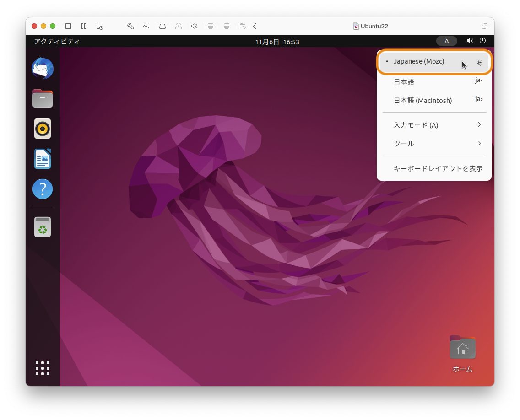This screenshot has width=520, height=420.
Task: Open the Help app from the dock
Action: point(42,189)
